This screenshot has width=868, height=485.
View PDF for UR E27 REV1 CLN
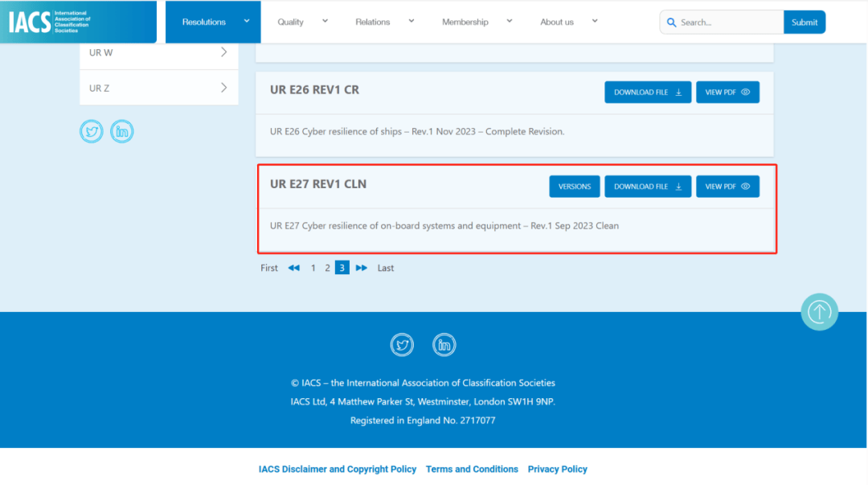tap(727, 187)
